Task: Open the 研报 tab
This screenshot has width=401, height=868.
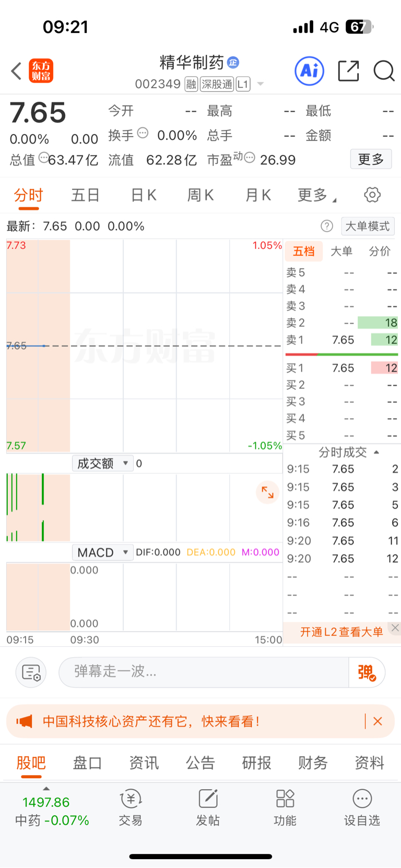Action: [x=257, y=763]
